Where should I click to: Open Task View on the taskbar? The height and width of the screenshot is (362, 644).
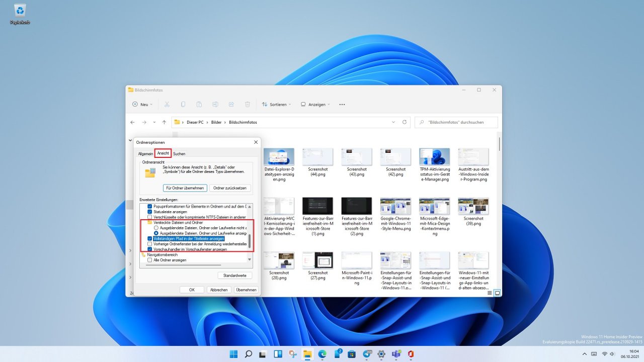[x=263, y=354]
